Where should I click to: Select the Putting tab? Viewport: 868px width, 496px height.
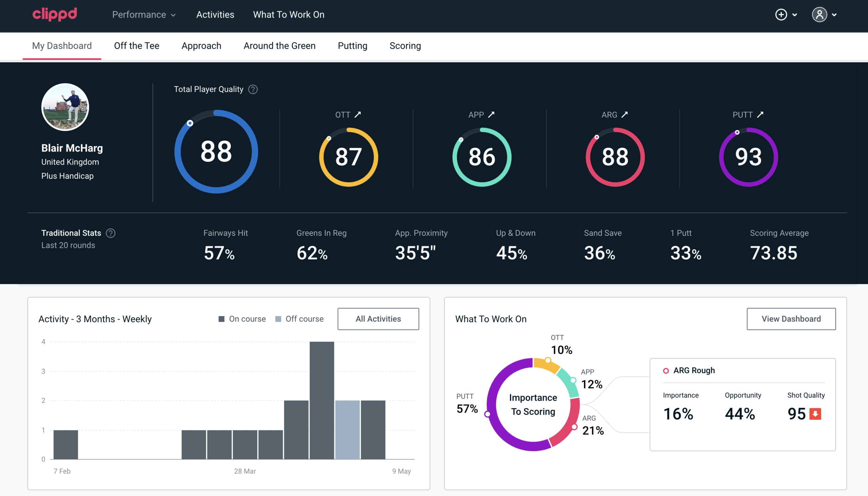coord(352,45)
